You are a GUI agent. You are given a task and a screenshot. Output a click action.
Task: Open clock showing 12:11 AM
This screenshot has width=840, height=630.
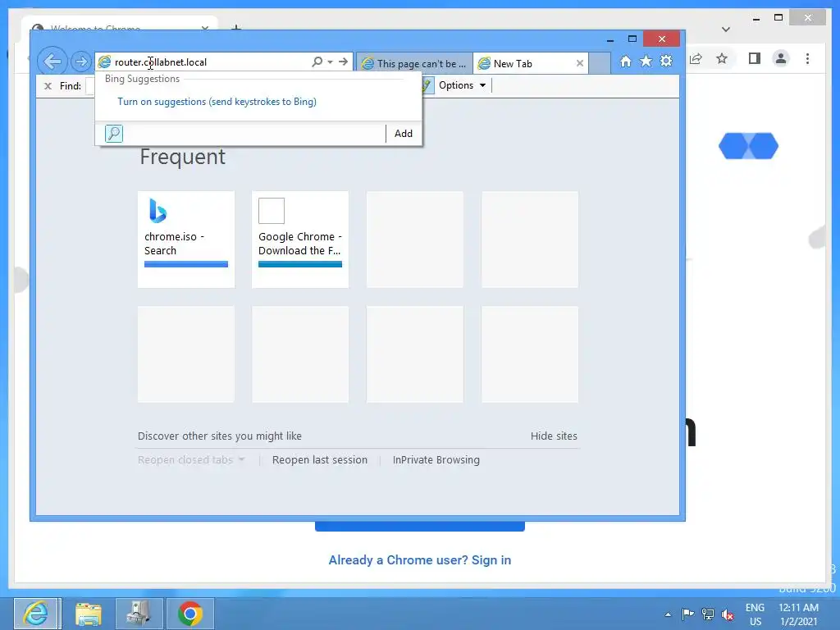799,614
